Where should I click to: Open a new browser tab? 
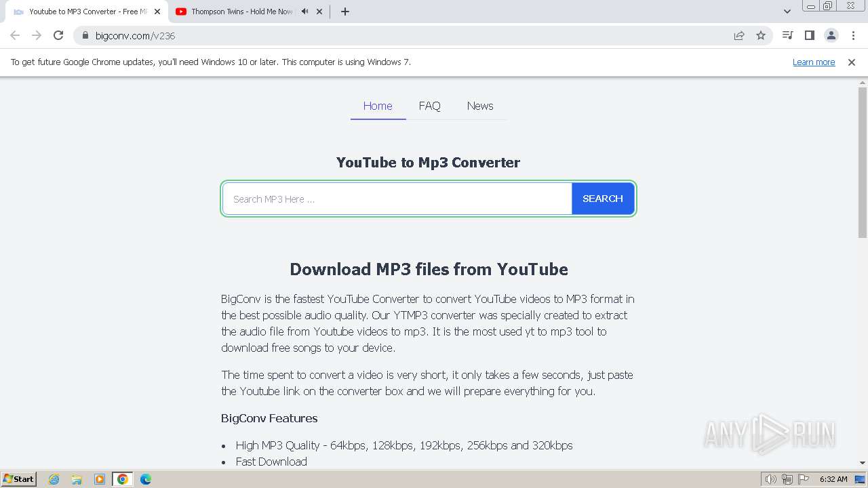tap(344, 12)
